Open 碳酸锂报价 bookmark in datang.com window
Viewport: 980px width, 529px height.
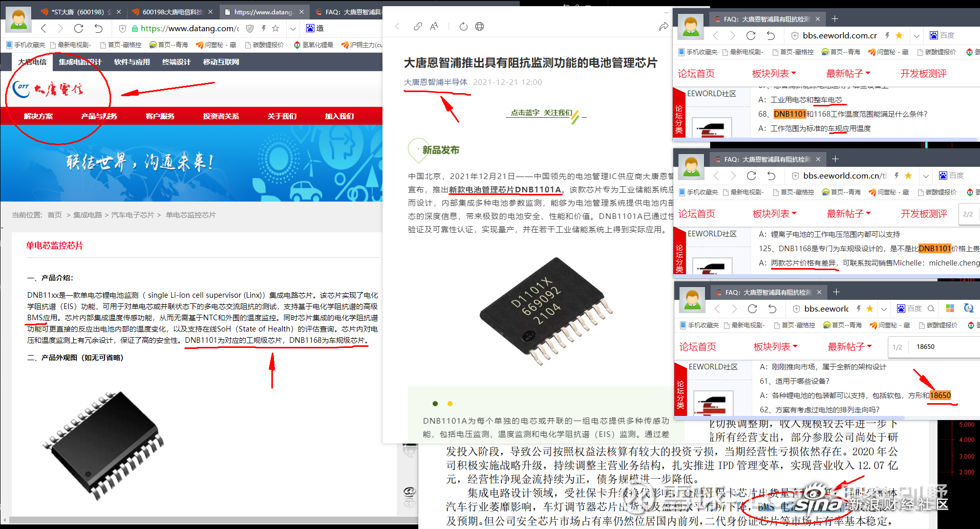point(264,45)
